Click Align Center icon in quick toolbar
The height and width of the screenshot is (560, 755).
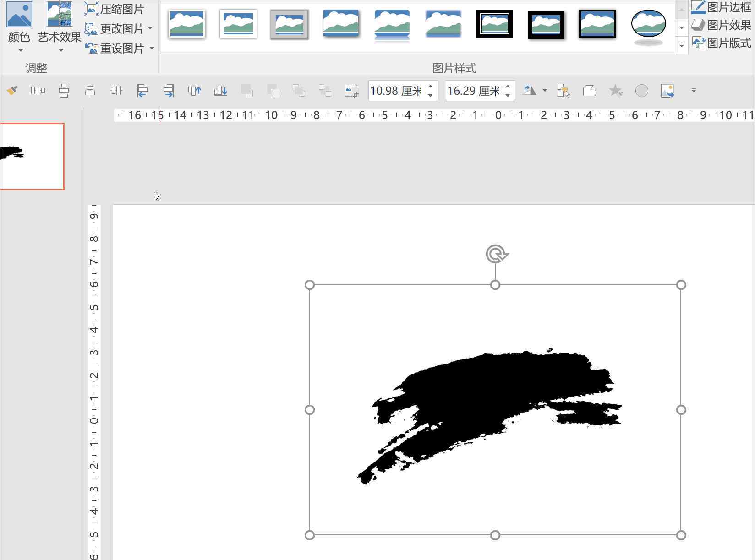116,91
